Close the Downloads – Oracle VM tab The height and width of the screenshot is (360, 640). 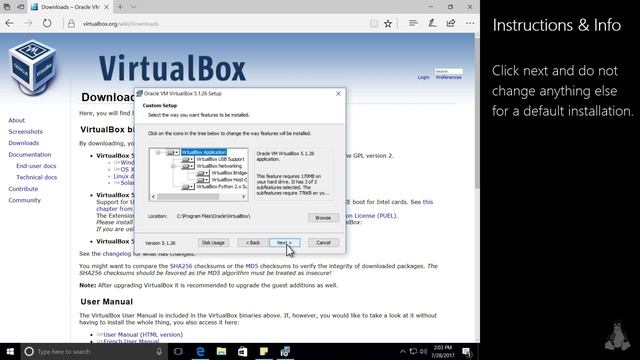[106, 7]
